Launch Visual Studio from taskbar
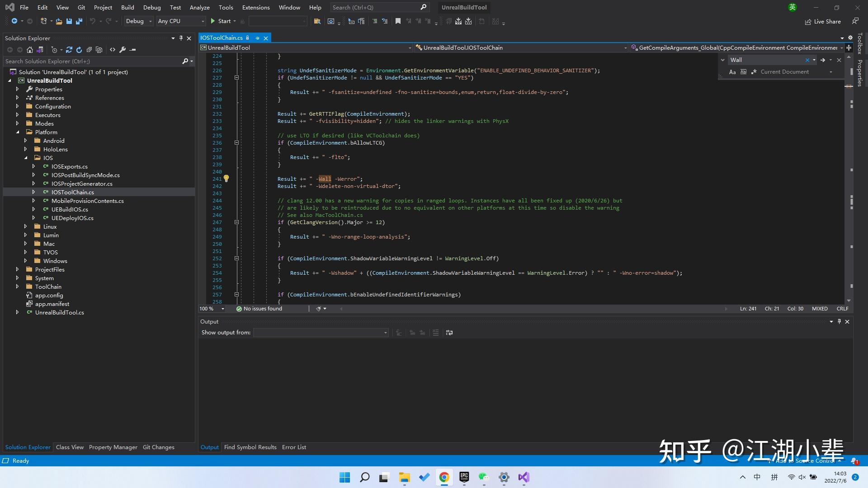 pos(524,477)
